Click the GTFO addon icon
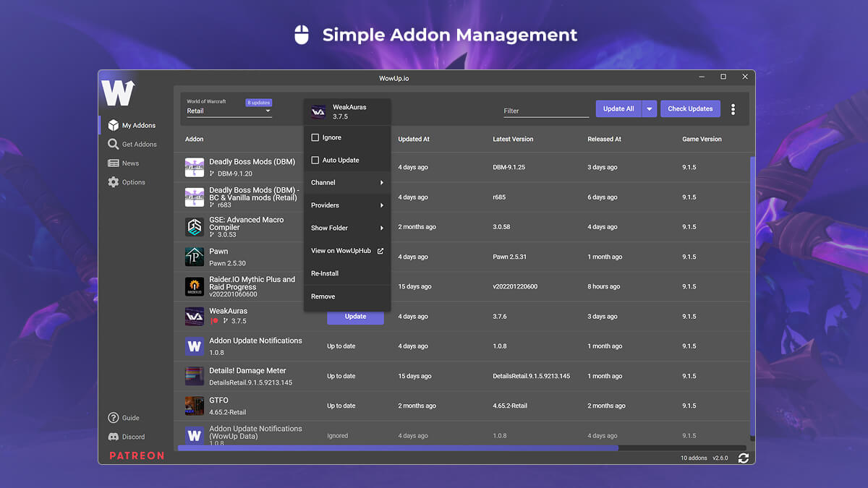868x488 pixels. click(x=194, y=406)
